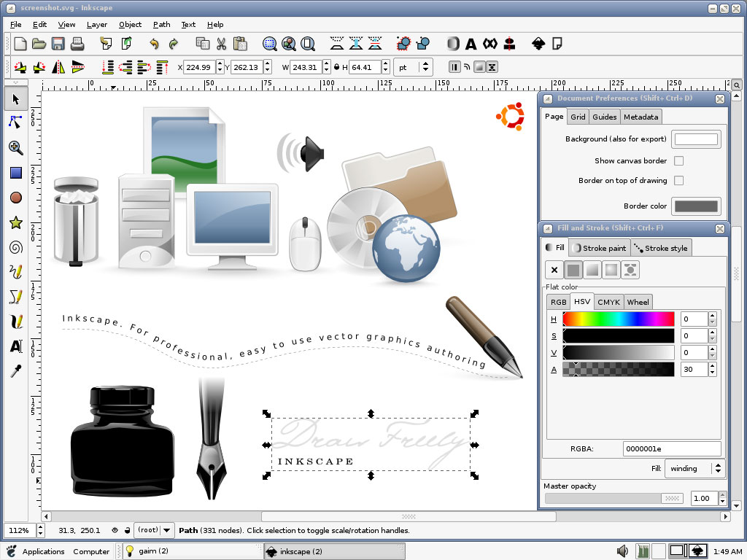The height and width of the screenshot is (560, 747).
Task: Click the Zoom to selection icon
Action: point(270,44)
